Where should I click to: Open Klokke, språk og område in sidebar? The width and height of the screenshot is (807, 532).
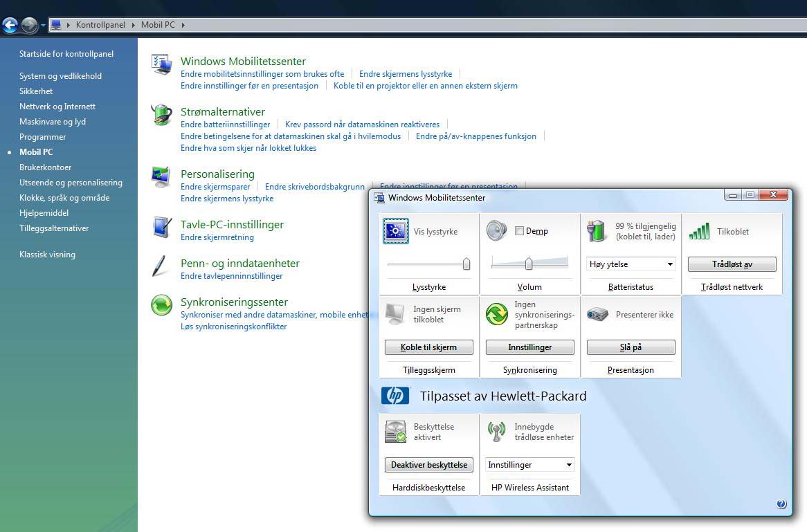64,198
